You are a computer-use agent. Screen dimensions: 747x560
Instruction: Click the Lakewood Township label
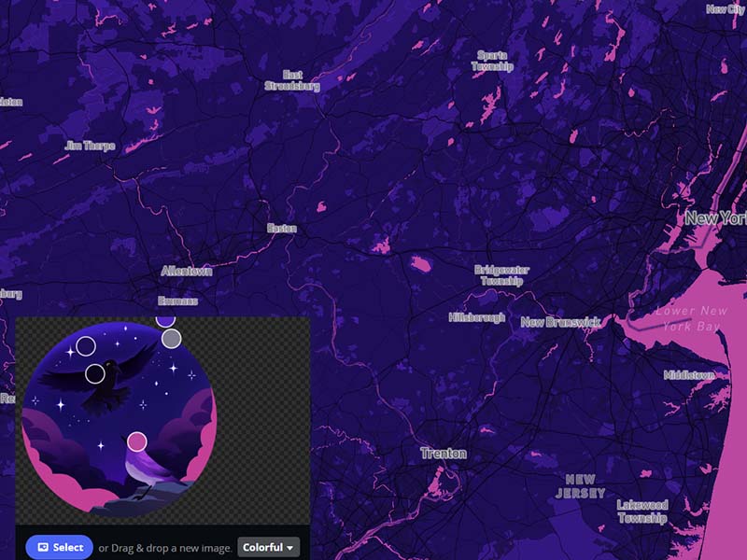[642, 510]
